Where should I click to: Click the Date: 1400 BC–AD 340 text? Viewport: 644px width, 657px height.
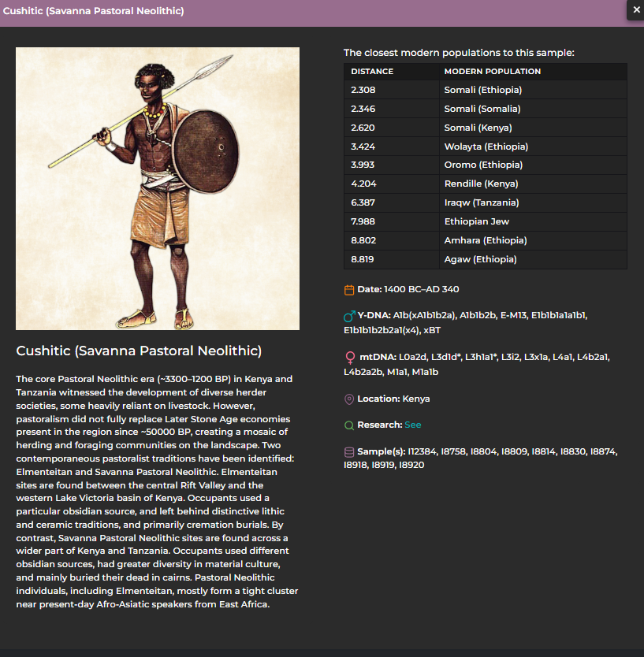(x=408, y=290)
